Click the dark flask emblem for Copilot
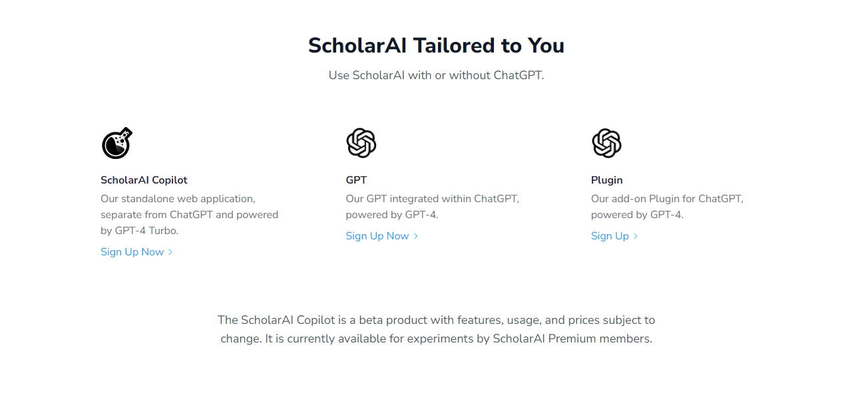Image resolution: width=868 pixels, height=405 pixels. point(116,142)
